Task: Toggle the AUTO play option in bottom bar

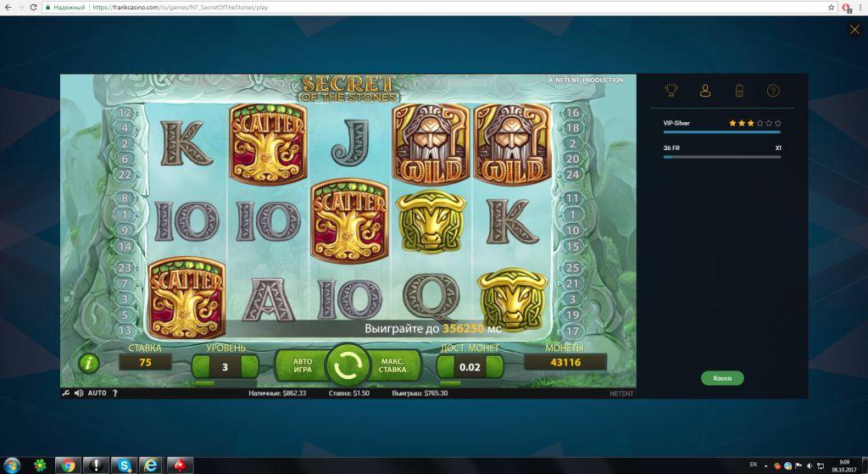Action: click(97, 393)
